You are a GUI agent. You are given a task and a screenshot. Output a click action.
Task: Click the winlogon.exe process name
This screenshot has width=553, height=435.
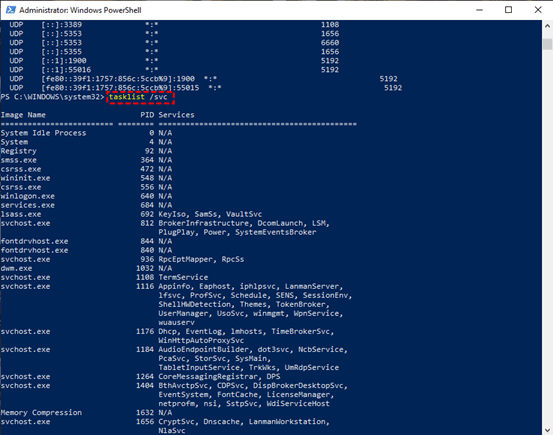tap(28, 196)
